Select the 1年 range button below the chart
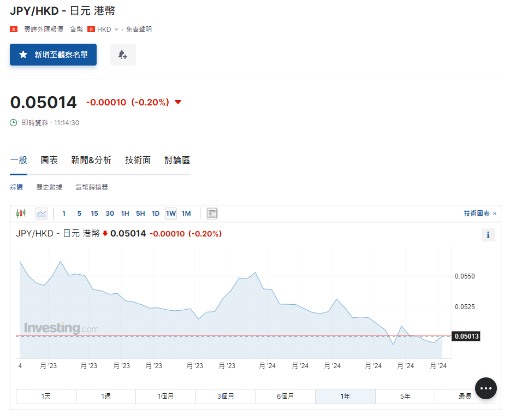Screen dimensions: 510x420 point(345,396)
